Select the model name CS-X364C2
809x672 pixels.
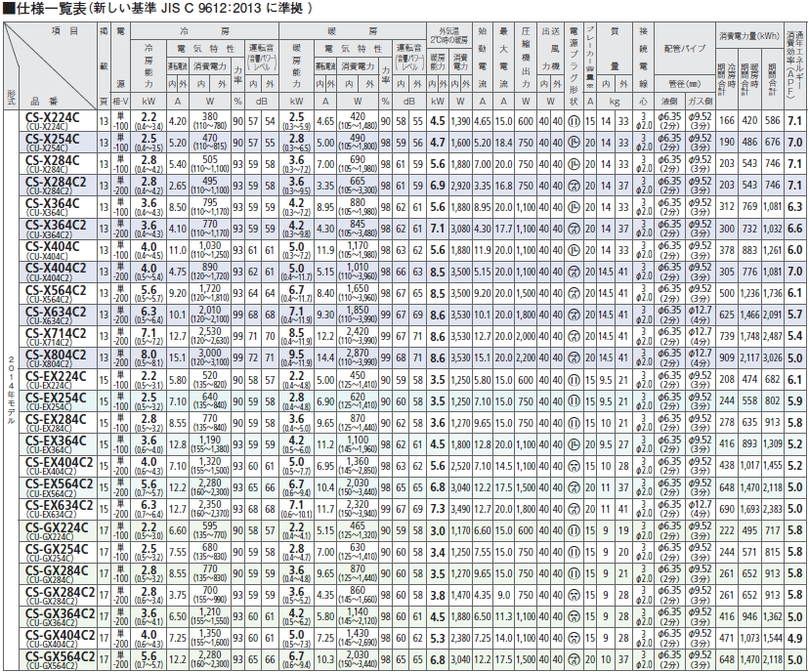[x=57, y=226]
